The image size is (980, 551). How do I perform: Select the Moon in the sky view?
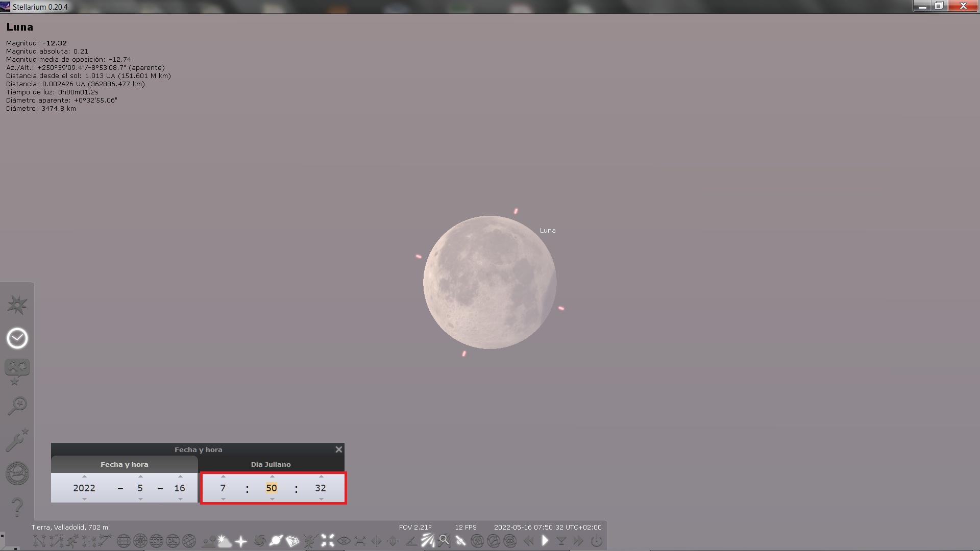tap(489, 282)
